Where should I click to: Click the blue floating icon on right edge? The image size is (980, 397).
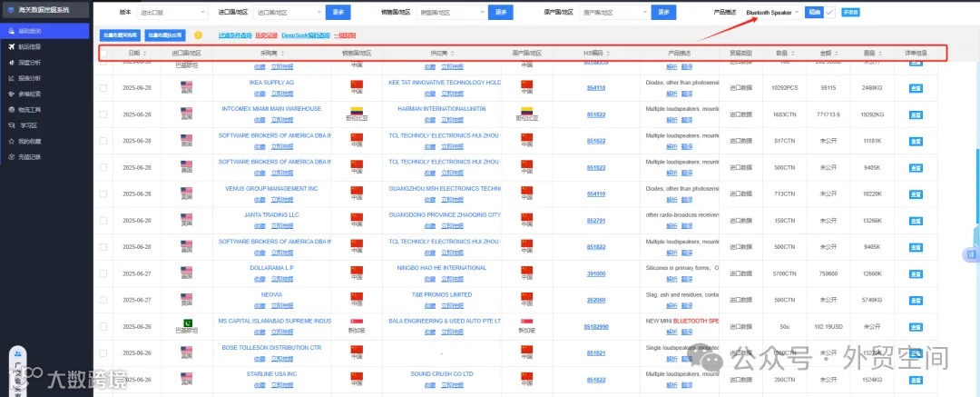pos(970,254)
